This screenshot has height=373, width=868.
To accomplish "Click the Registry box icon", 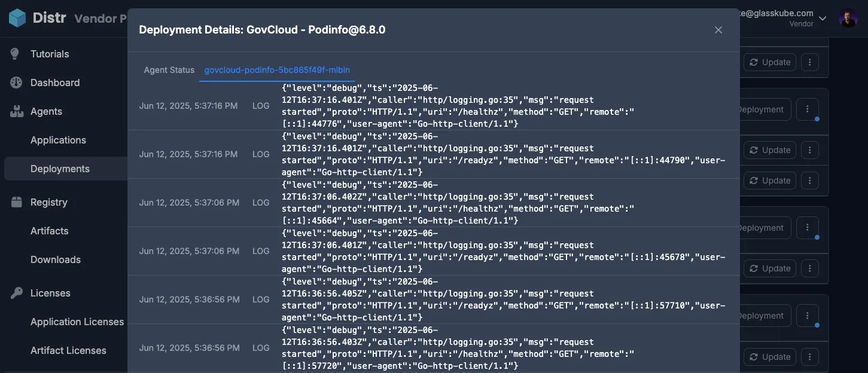I will pyautogui.click(x=17, y=202).
